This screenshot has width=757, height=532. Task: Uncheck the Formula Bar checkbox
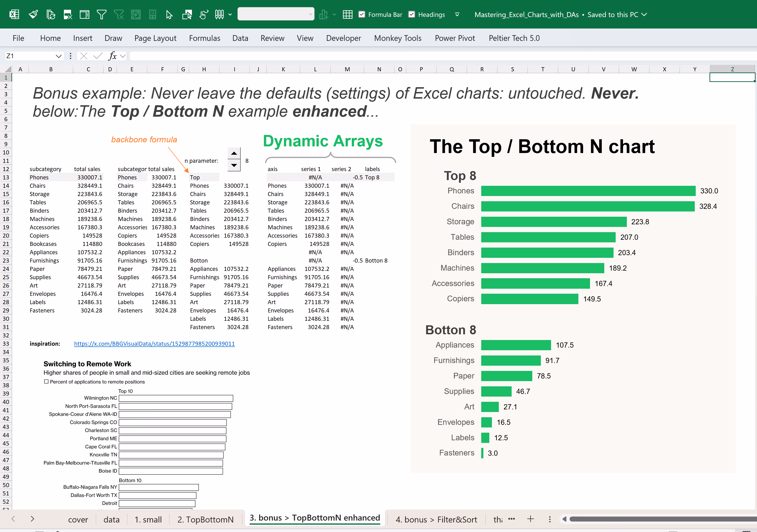[362, 14]
